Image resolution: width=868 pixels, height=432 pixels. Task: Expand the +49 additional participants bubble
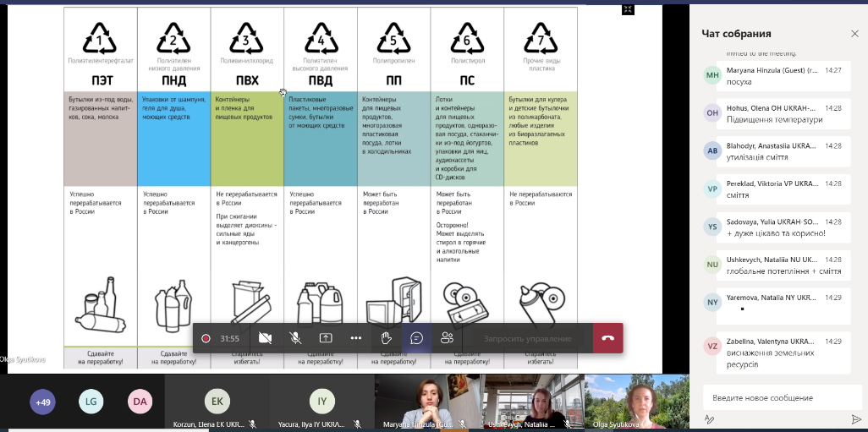42,402
